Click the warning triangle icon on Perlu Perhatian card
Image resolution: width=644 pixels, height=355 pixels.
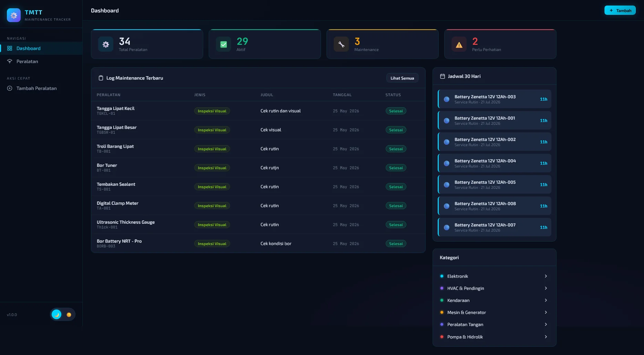tap(459, 44)
